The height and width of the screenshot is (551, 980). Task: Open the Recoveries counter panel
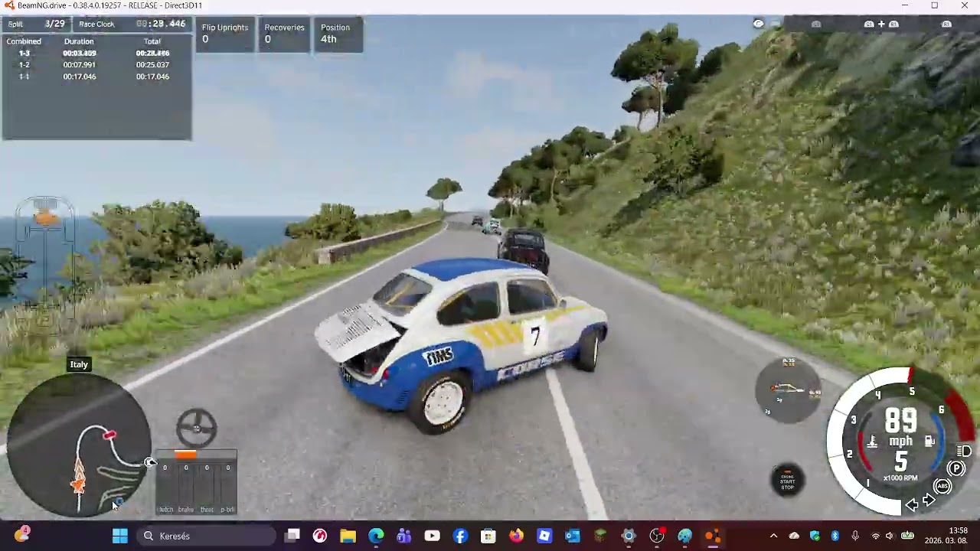284,34
